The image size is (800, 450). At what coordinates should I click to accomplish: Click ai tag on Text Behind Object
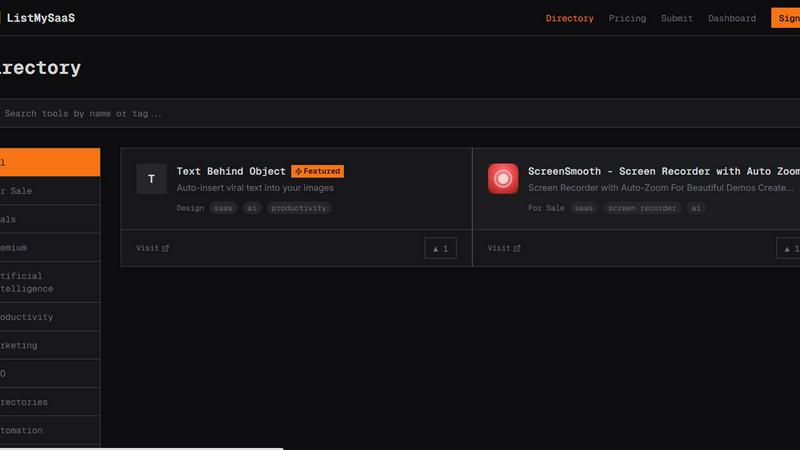(x=252, y=208)
